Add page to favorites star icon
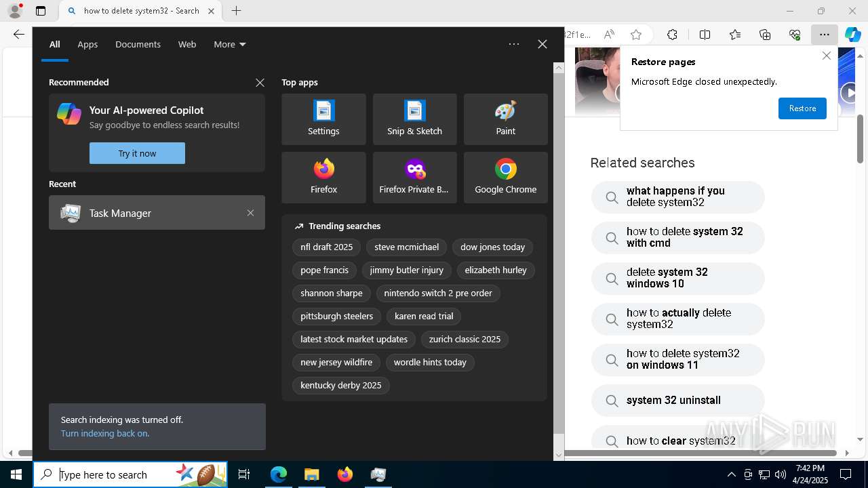This screenshot has width=868, height=488. (x=635, y=35)
